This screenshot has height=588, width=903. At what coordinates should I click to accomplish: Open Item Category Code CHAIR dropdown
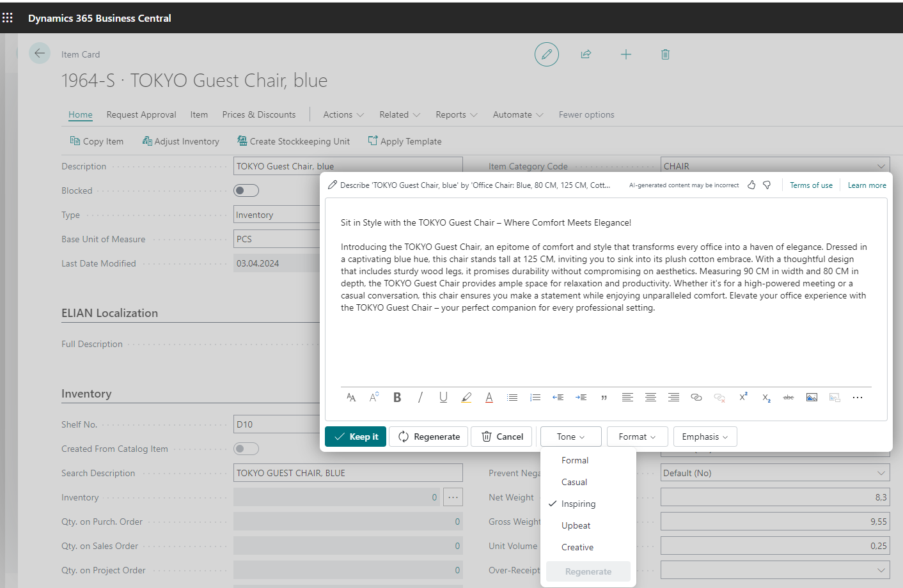[x=881, y=166]
